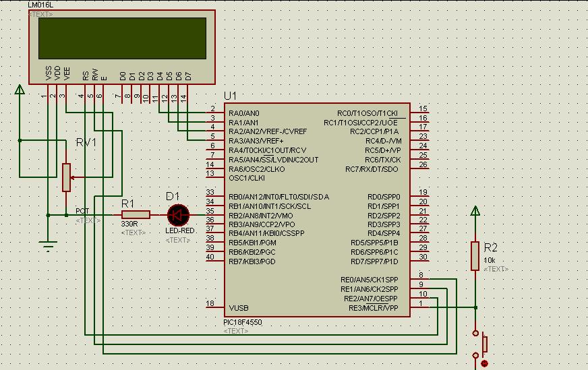Click pin number 15 on U1

coord(423,109)
